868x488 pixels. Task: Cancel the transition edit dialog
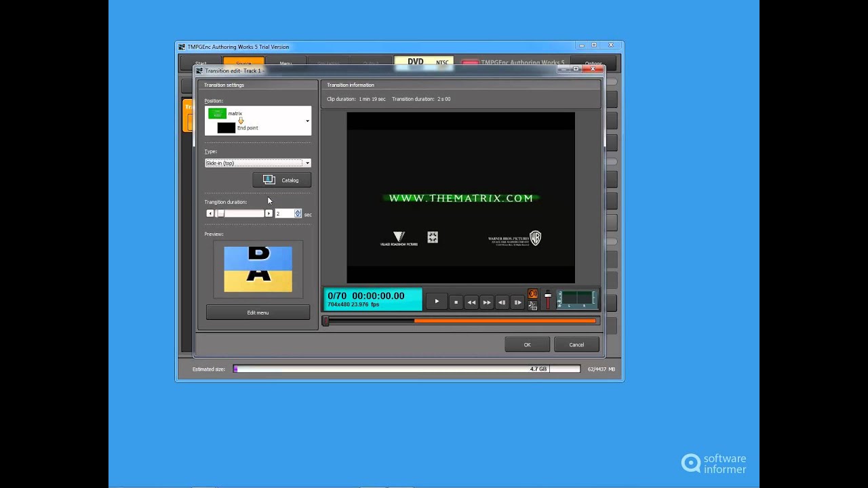pos(576,344)
